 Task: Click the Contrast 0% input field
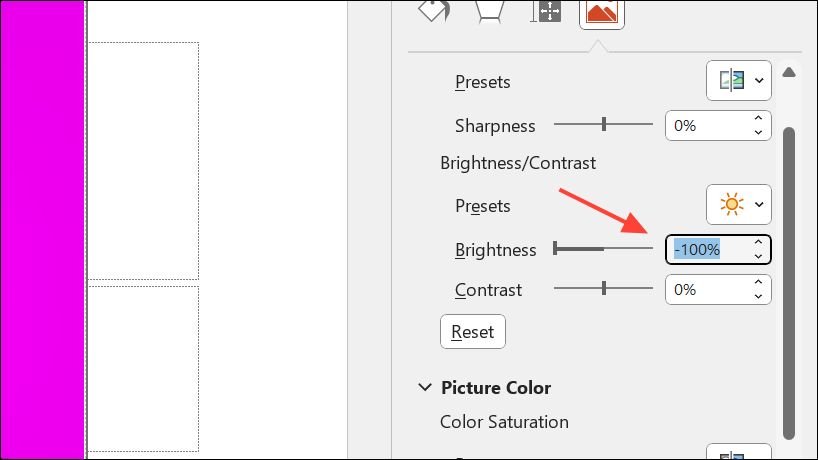coord(705,290)
